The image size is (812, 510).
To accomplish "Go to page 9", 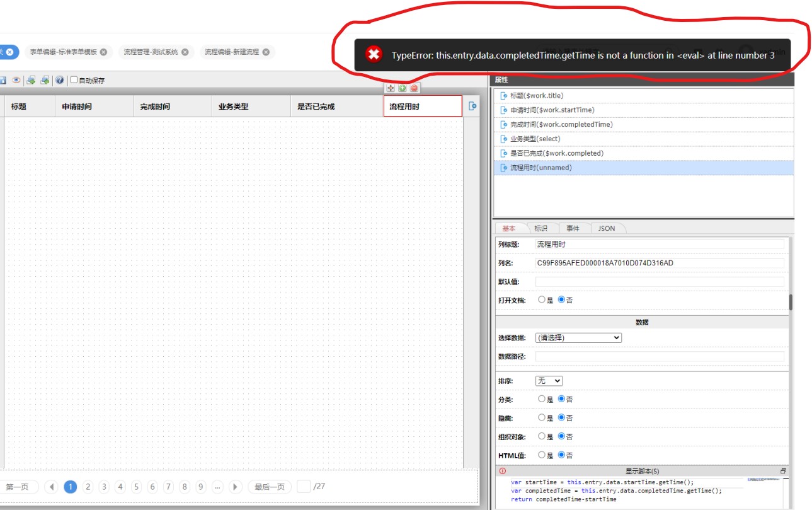I will 200,487.
